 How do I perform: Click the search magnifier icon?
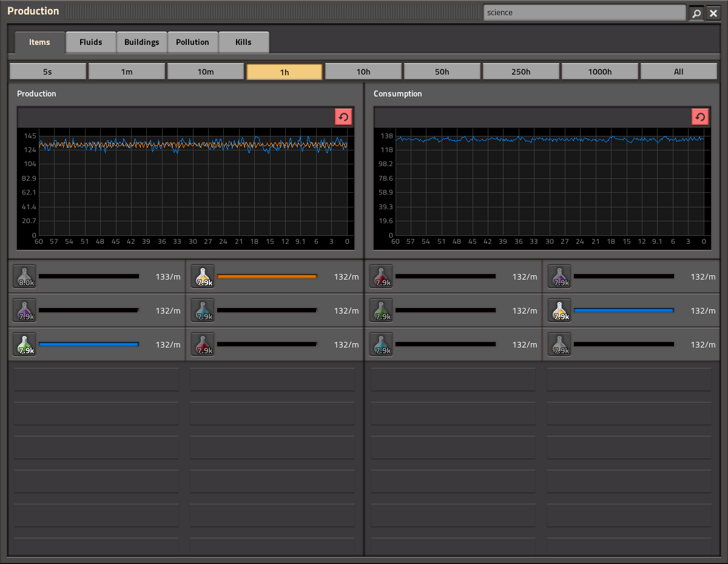click(696, 13)
